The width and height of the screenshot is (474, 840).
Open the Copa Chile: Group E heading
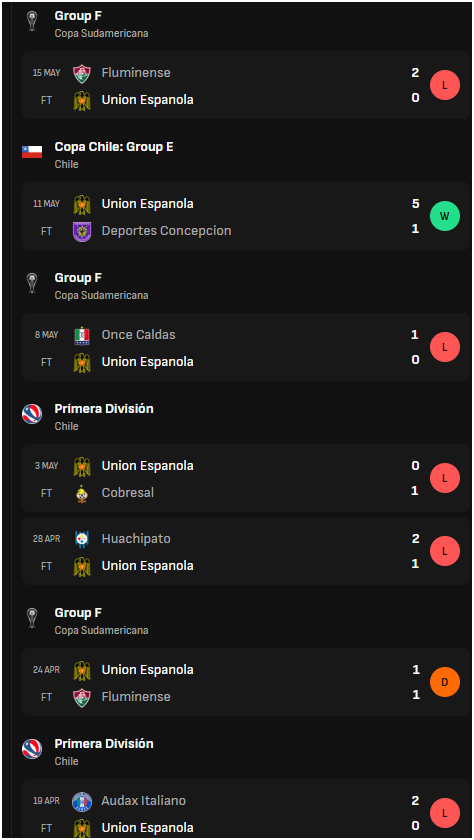pyautogui.click(x=114, y=147)
